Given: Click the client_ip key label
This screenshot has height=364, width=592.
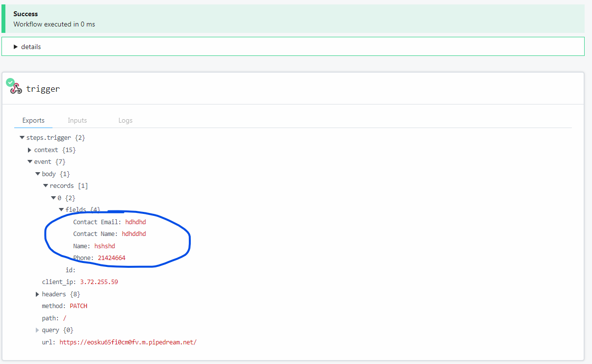Looking at the screenshot, I should (59, 282).
